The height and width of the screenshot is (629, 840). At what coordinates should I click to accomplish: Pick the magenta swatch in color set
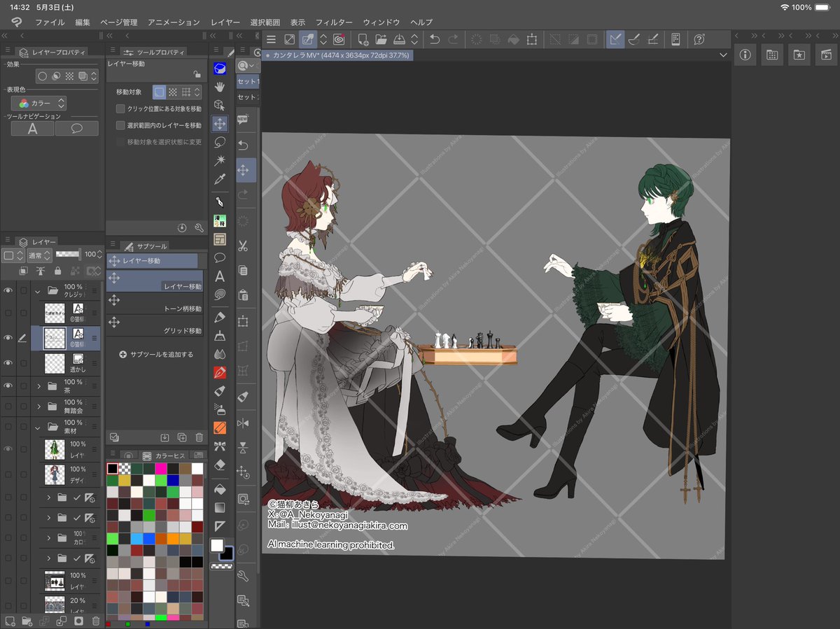coord(161,469)
